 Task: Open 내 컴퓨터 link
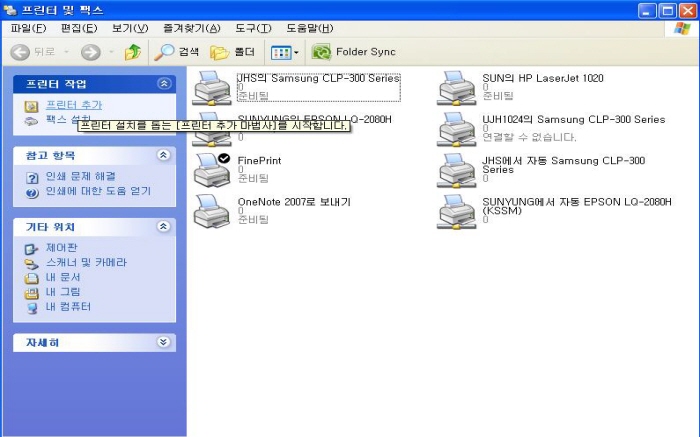point(68,306)
